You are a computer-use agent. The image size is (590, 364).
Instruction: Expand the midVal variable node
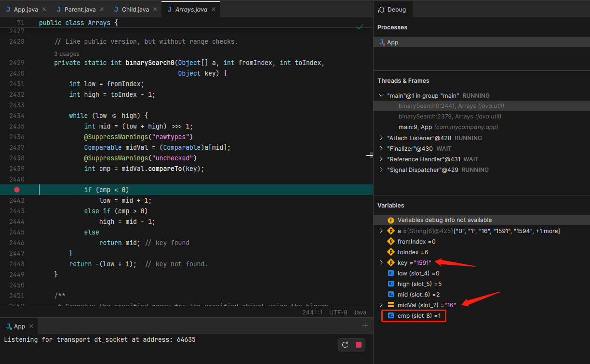click(x=382, y=305)
